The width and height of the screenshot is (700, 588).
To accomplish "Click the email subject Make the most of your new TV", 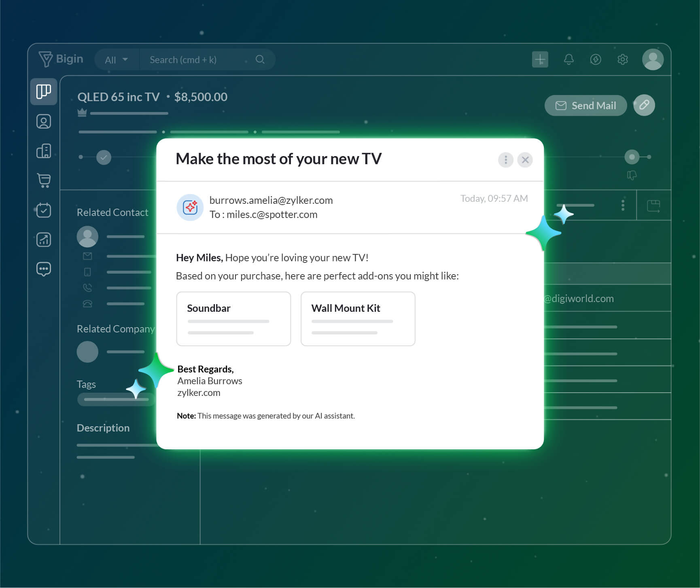I will 279,159.
